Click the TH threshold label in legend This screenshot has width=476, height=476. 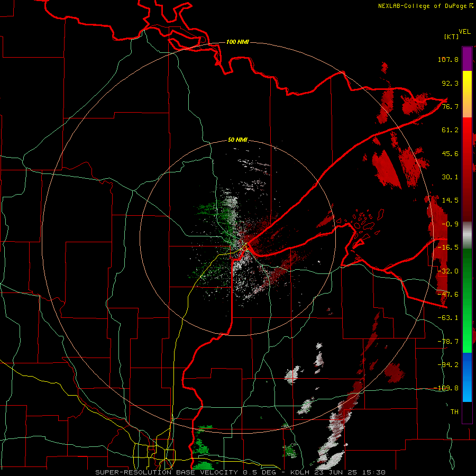coord(454,412)
